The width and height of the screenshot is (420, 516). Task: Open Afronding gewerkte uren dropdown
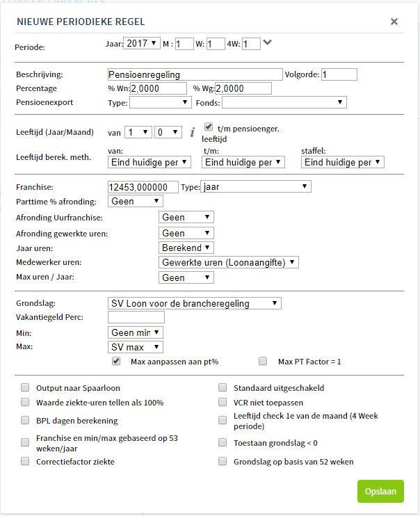pos(186,233)
